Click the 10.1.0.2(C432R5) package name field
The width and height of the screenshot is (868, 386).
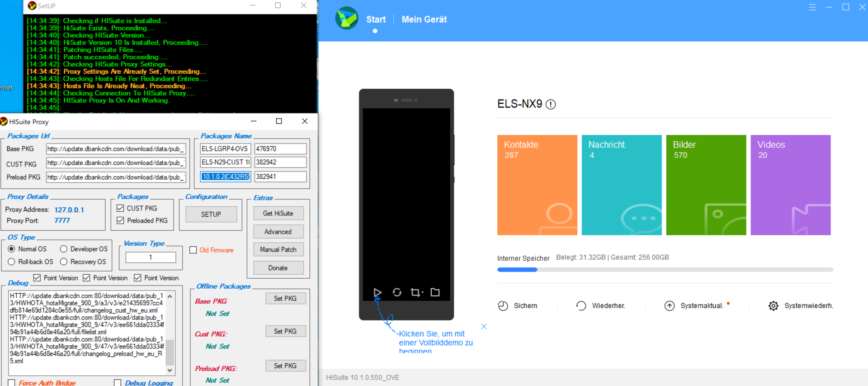(226, 176)
